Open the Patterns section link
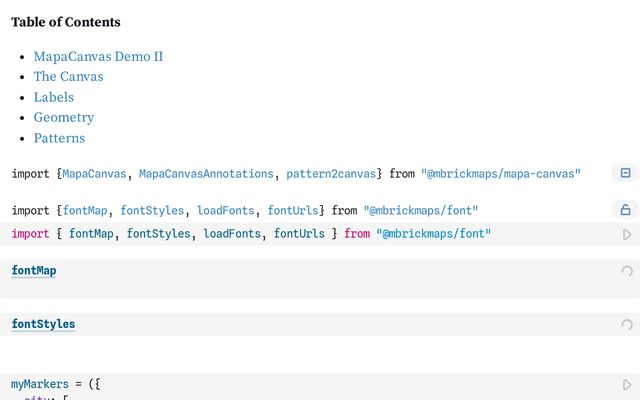 click(x=59, y=138)
